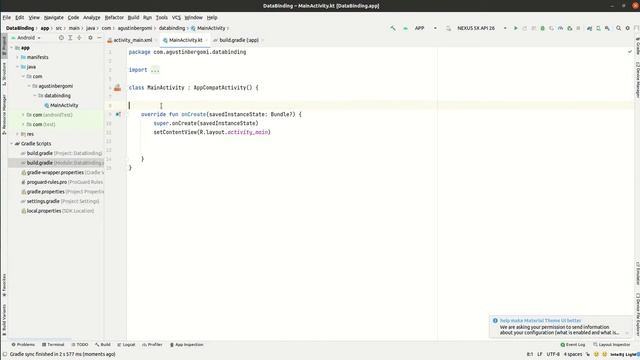Expand the manifests folder
Viewport: 640px width, 360px height.
point(17,57)
